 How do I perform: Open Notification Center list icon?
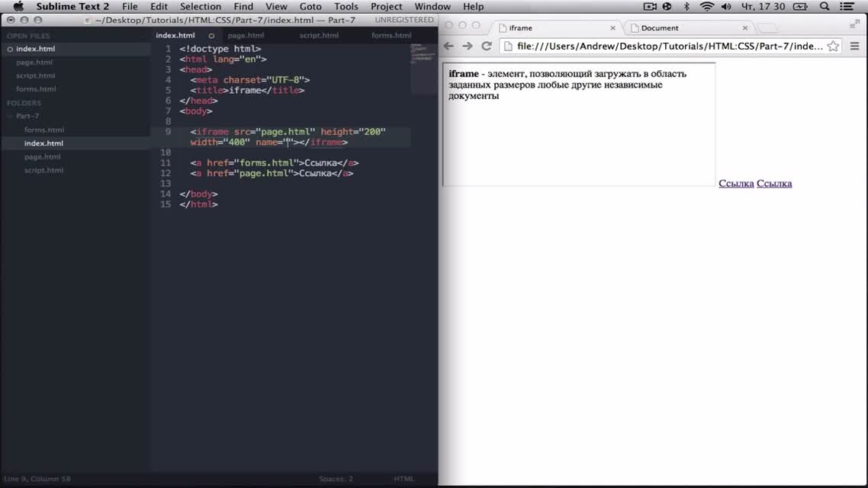(847, 7)
